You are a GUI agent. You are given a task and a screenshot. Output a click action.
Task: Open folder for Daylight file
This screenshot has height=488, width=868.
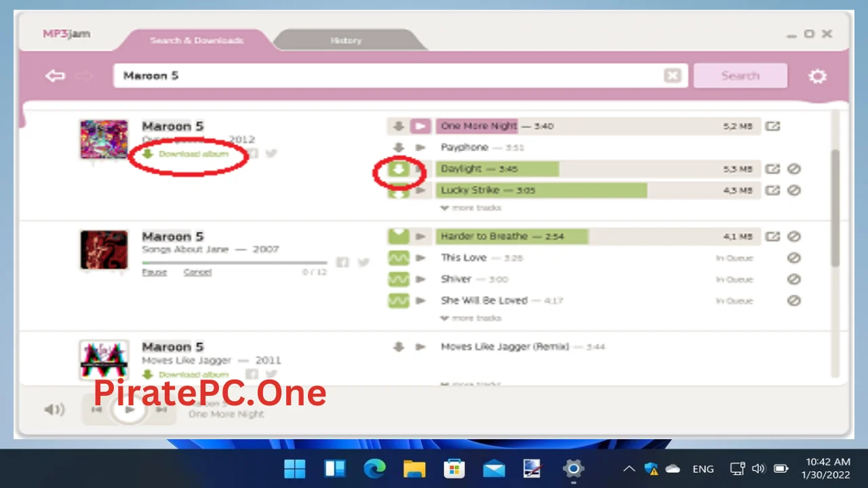tap(773, 169)
